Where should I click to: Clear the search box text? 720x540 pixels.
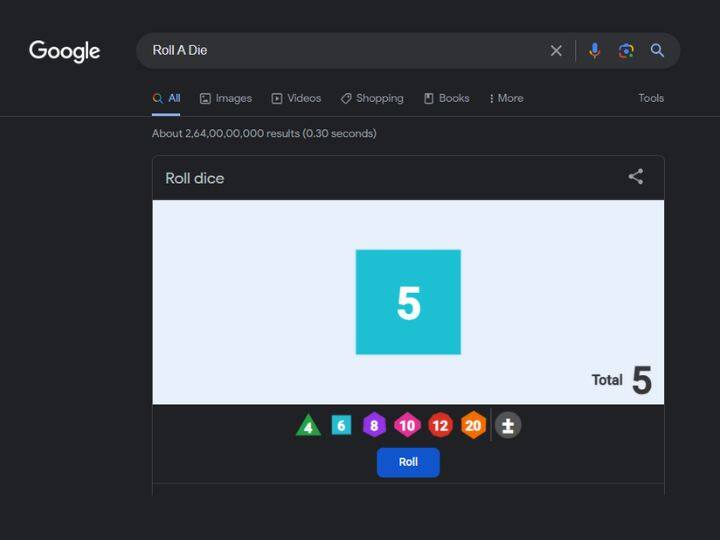556,50
